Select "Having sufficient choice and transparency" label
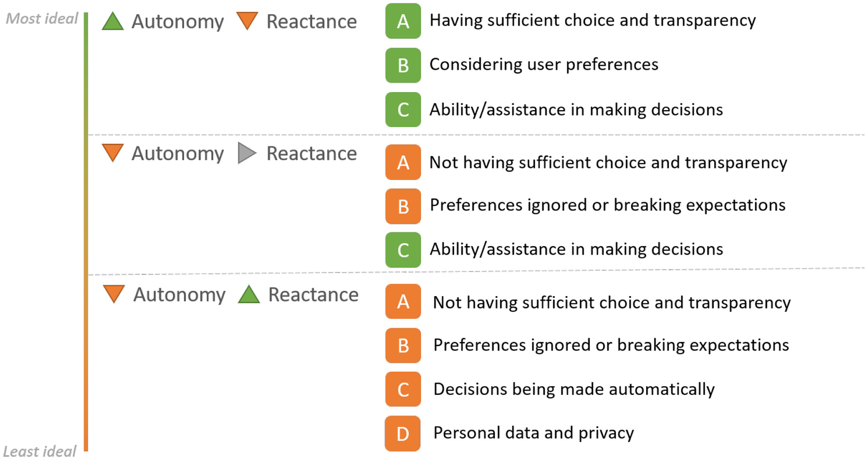 pos(592,20)
